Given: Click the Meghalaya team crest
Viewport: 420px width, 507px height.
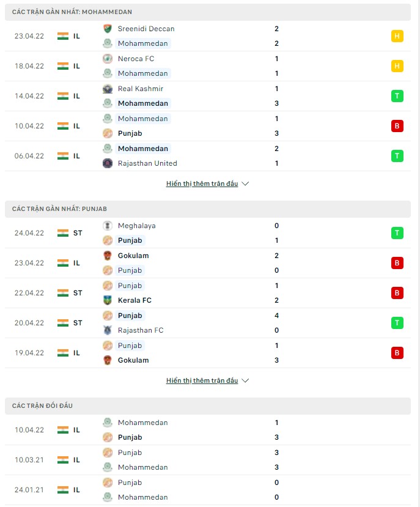Looking at the screenshot, I should click(x=108, y=226).
